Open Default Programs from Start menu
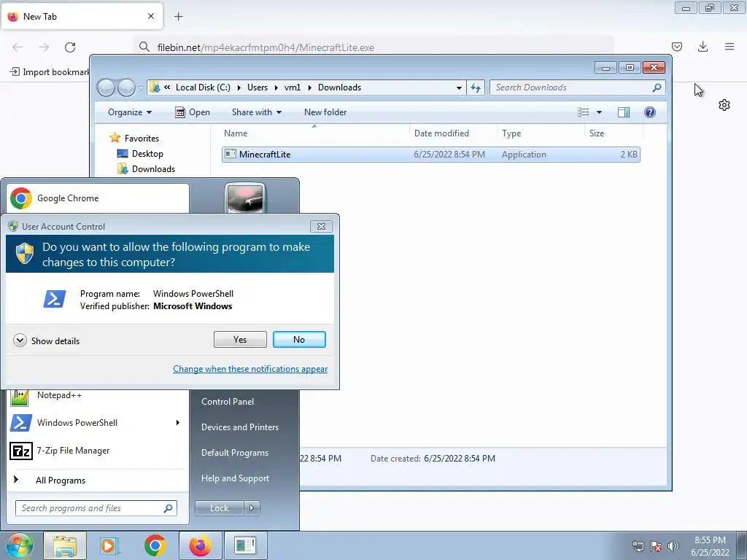The image size is (747, 560). point(235,452)
